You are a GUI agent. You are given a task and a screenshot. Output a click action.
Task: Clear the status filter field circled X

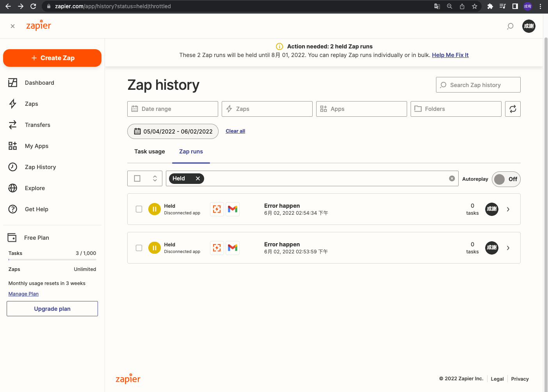point(452,178)
